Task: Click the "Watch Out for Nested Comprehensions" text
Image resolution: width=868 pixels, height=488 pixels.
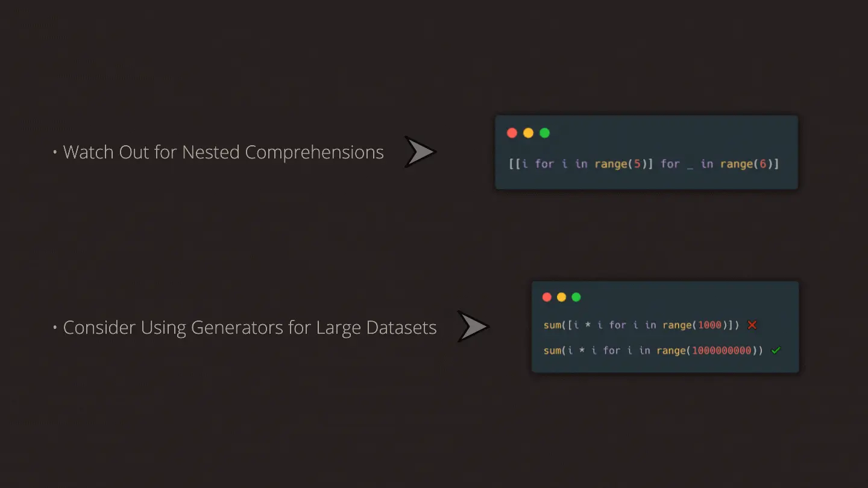Action: point(223,152)
